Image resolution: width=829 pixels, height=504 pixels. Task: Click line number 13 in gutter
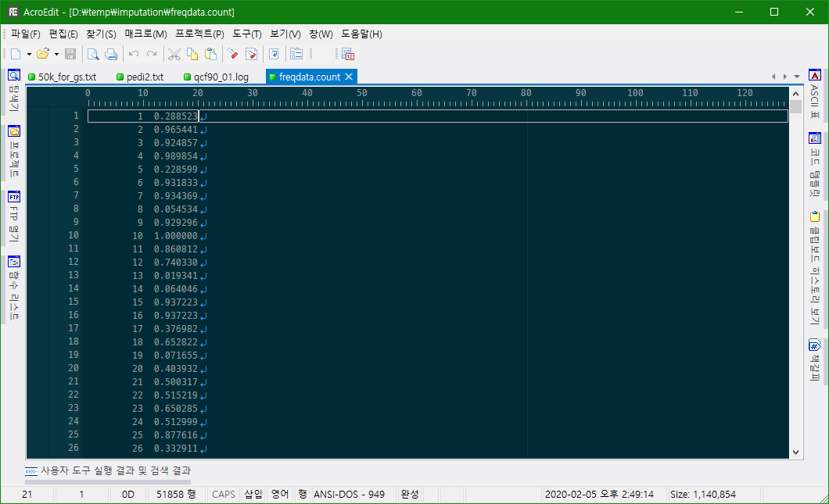coord(73,275)
